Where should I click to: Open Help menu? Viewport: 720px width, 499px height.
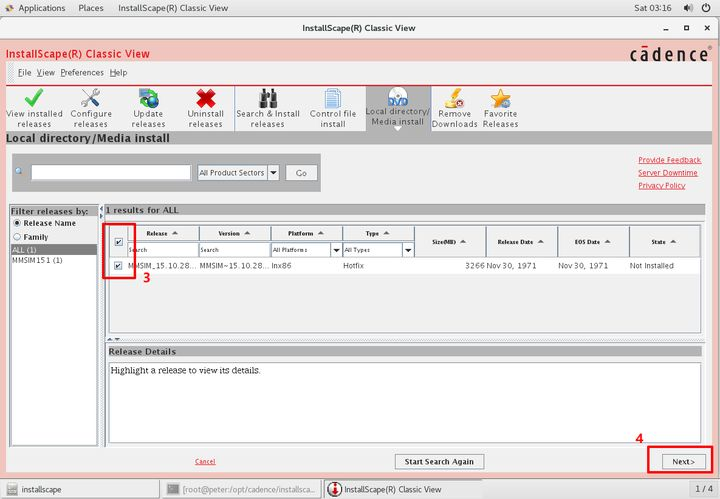(118, 73)
